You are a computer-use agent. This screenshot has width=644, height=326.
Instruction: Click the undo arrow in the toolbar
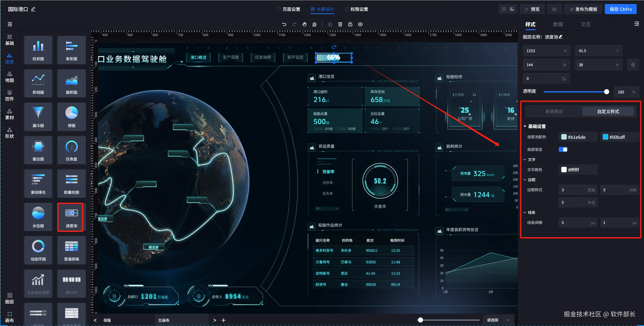(x=284, y=24)
